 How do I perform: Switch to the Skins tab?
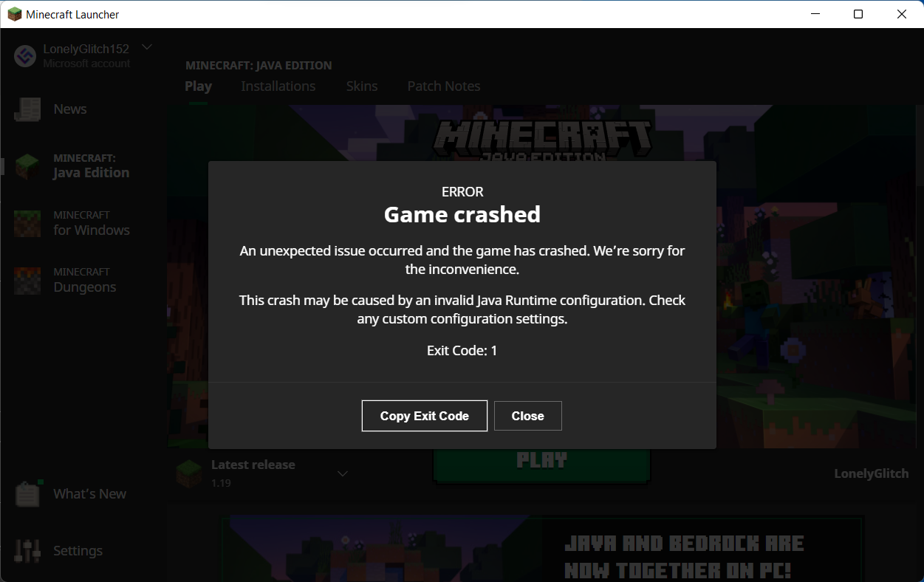(362, 86)
